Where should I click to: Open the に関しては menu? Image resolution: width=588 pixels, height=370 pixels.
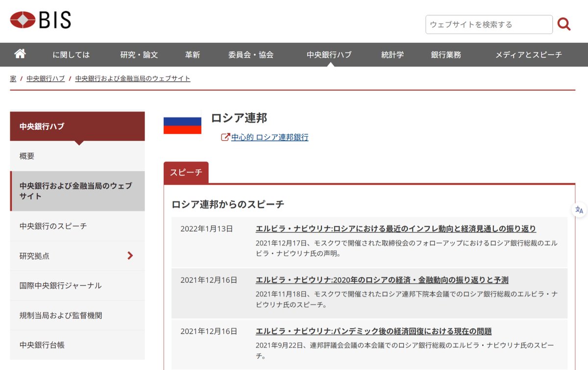pos(71,55)
